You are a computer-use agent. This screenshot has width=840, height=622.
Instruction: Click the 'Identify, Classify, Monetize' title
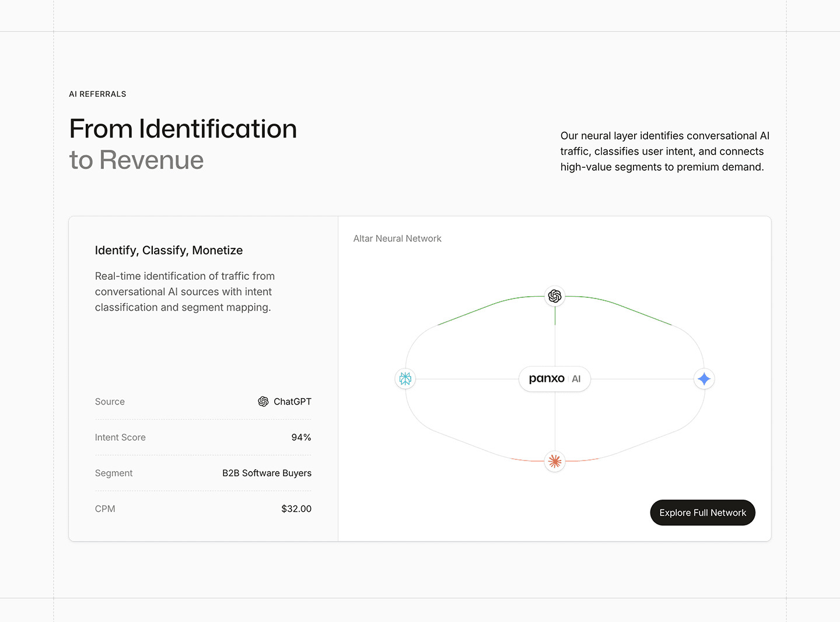pos(169,250)
